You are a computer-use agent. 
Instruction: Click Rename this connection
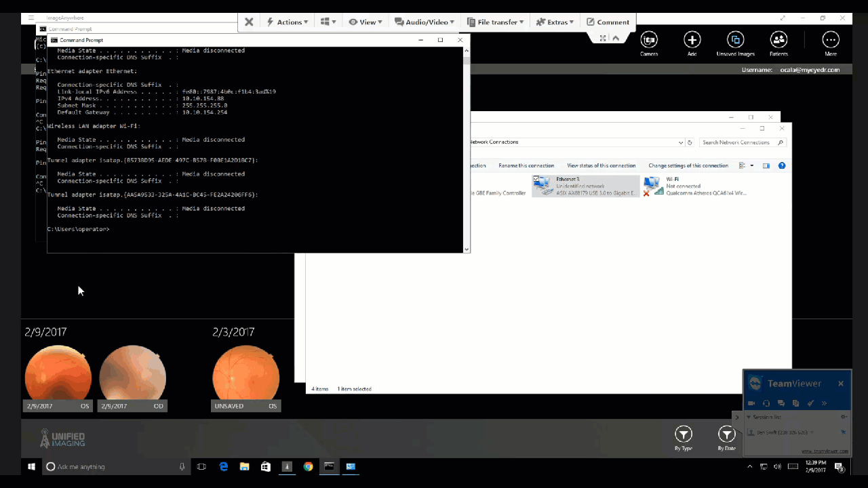point(526,165)
